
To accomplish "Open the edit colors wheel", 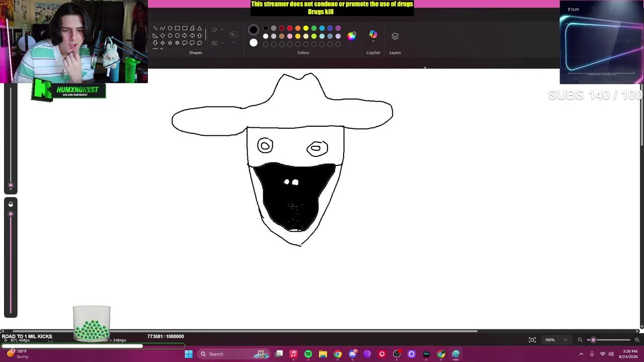I will coord(352,36).
